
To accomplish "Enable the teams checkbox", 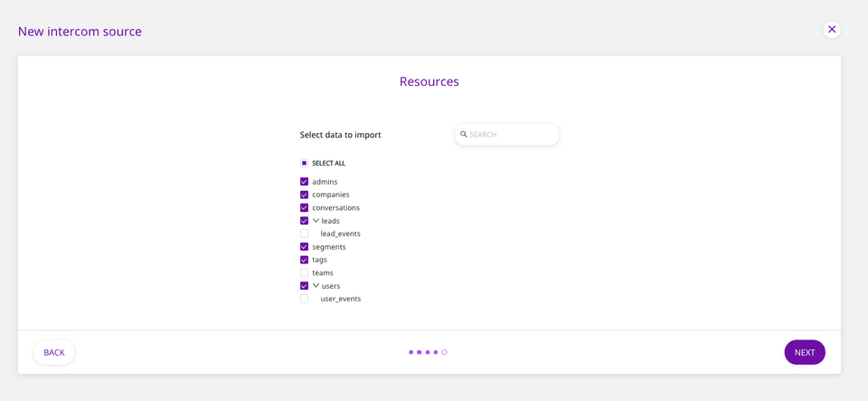I will coord(304,272).
